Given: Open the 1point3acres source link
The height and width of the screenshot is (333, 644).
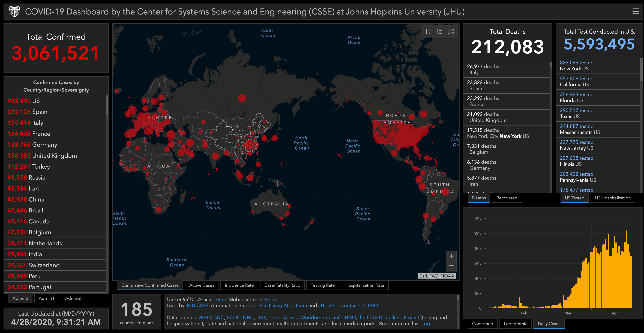Looking at the screenshot, I should click(x=283, y=317).
